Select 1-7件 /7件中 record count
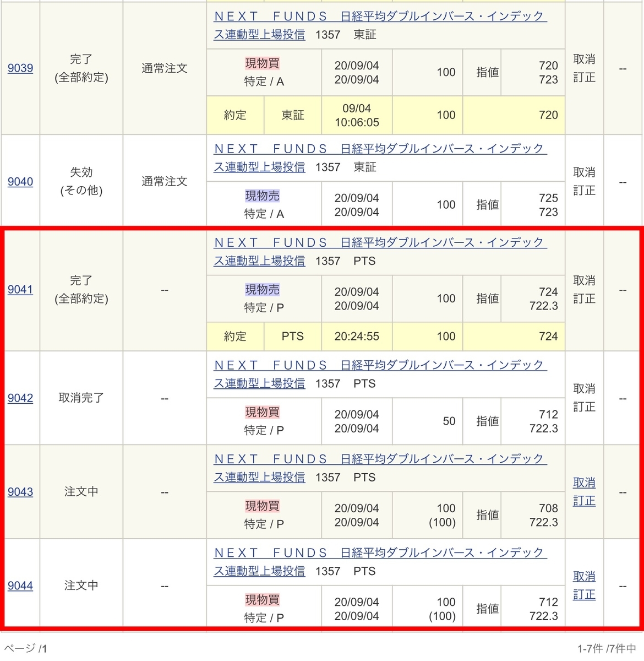This screenshot has height=661, width=644. pyautogui.click(x=607, y=649)
